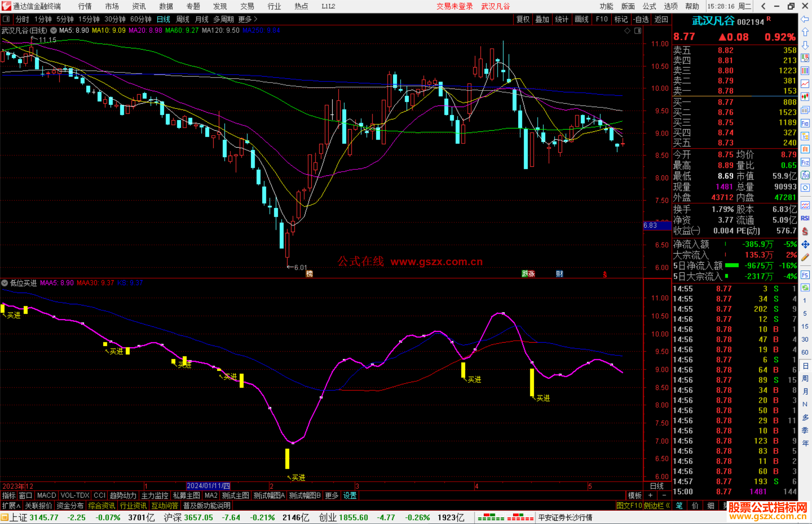Open the 行情 menu
The height and width of the screenshot is (524, 812).
coord(85,6)
